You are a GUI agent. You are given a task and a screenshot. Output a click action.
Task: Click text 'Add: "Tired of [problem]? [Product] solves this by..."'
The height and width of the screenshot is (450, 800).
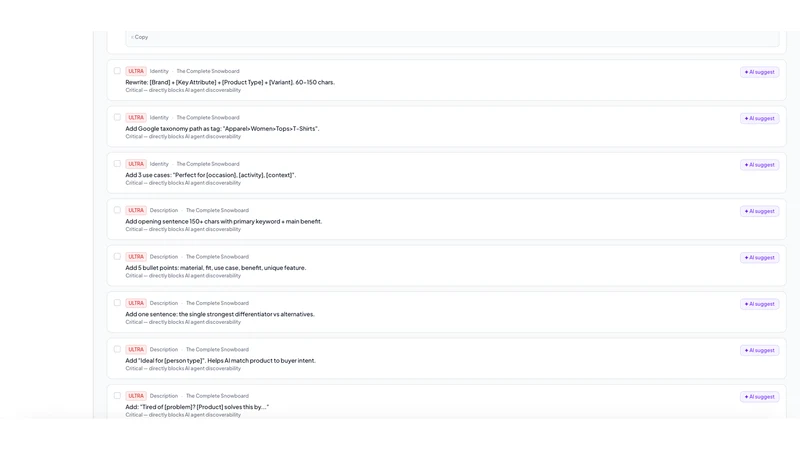click(197, 407)
